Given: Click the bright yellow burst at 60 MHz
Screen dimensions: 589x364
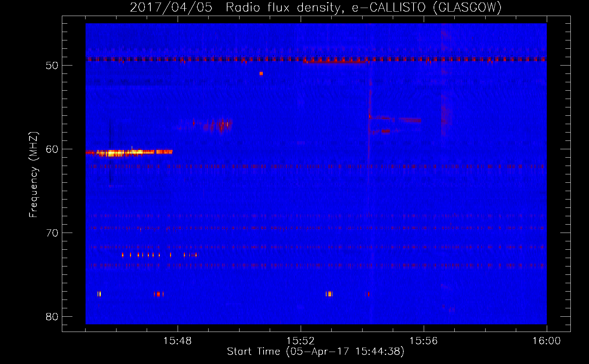Looking at the screenshot, I should pos(129,153).
